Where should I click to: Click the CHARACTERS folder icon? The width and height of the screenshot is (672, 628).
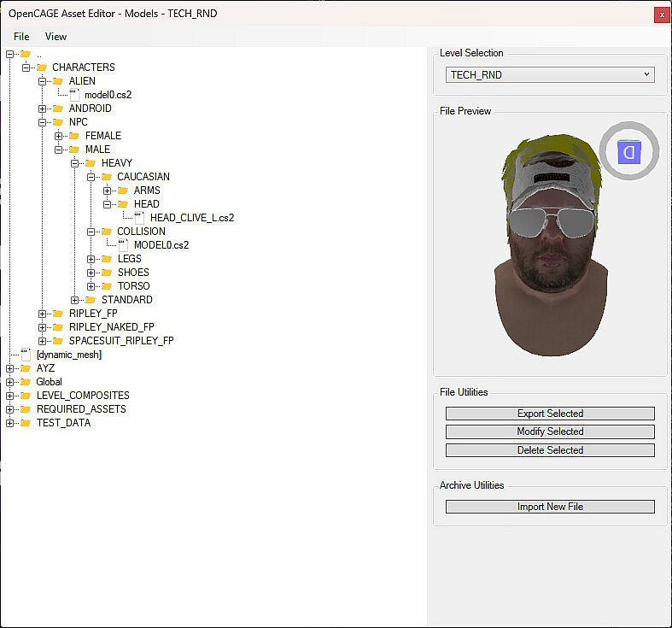[41, 67]
